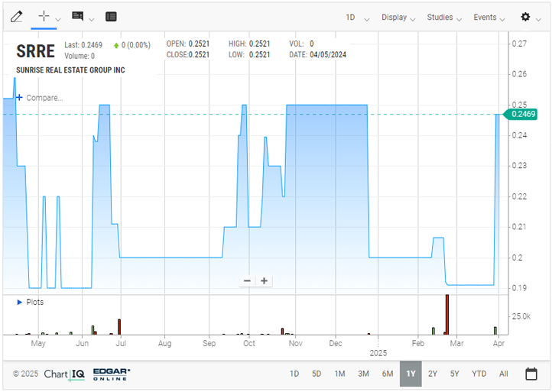Open the 1D periodicity dropdown
Image resolution: width=552 pixels, height=392 pixels.
pyautogui.click(x=357, y=18)
